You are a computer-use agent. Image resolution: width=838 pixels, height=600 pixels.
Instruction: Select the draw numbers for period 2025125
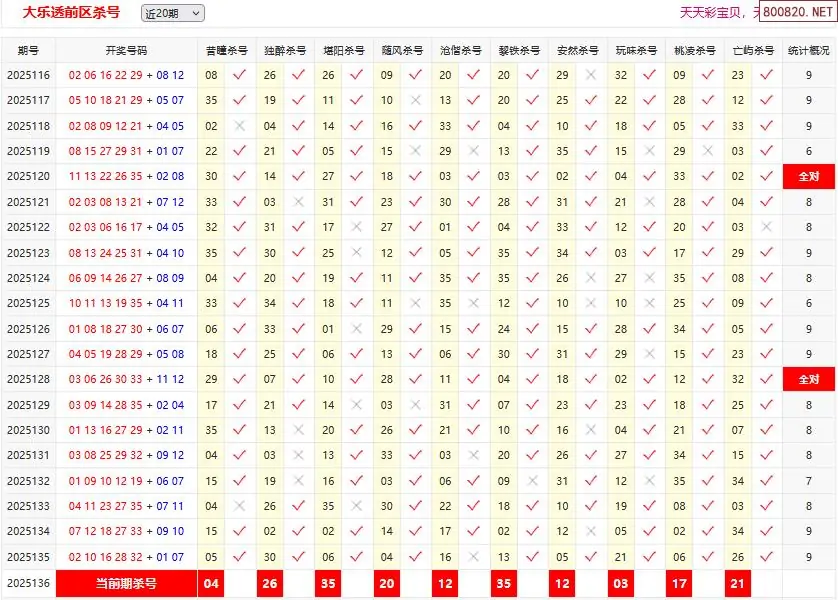(x=126, y=303)
